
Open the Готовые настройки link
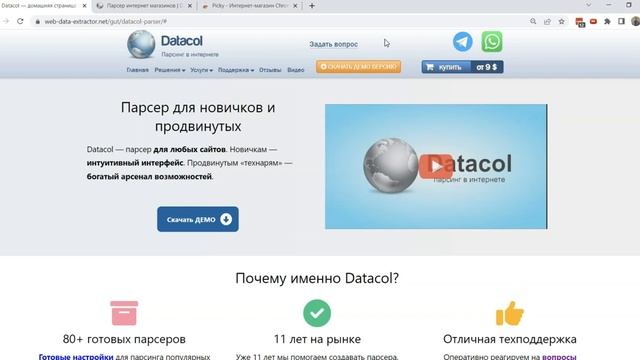click(x=76, y=357)
